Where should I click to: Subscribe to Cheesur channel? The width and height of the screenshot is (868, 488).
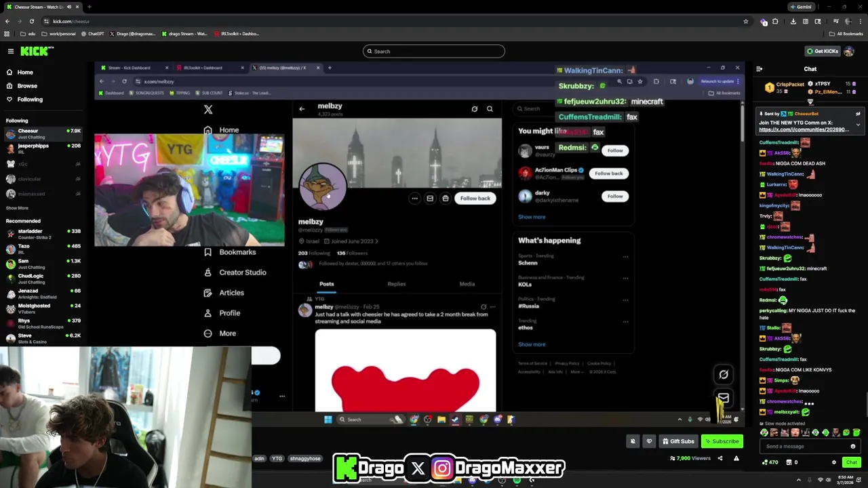[x=722, y=441]
